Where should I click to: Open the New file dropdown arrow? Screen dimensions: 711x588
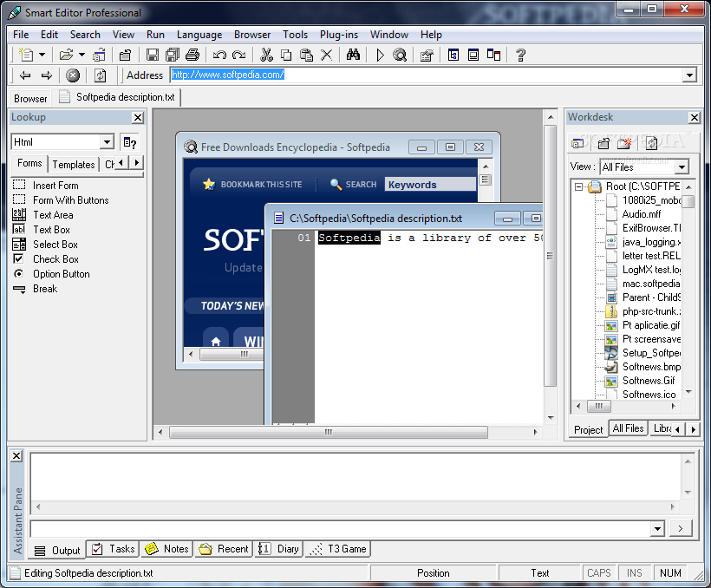tap(42, 55)
